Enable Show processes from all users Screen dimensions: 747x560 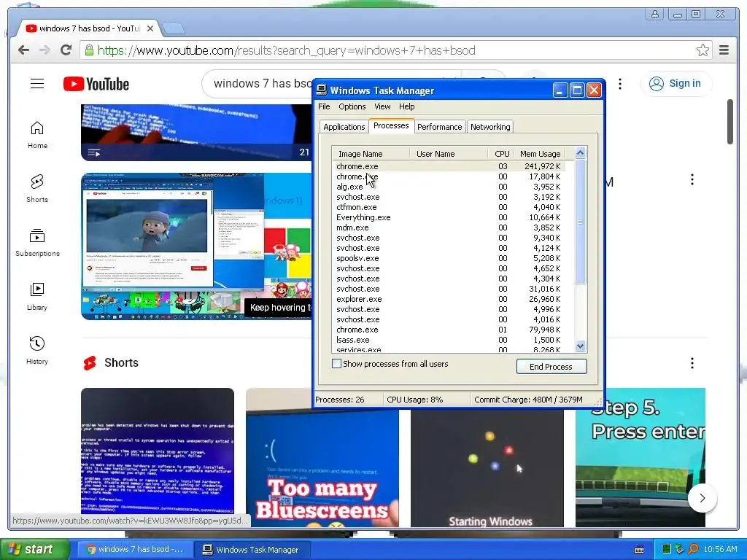336,364
